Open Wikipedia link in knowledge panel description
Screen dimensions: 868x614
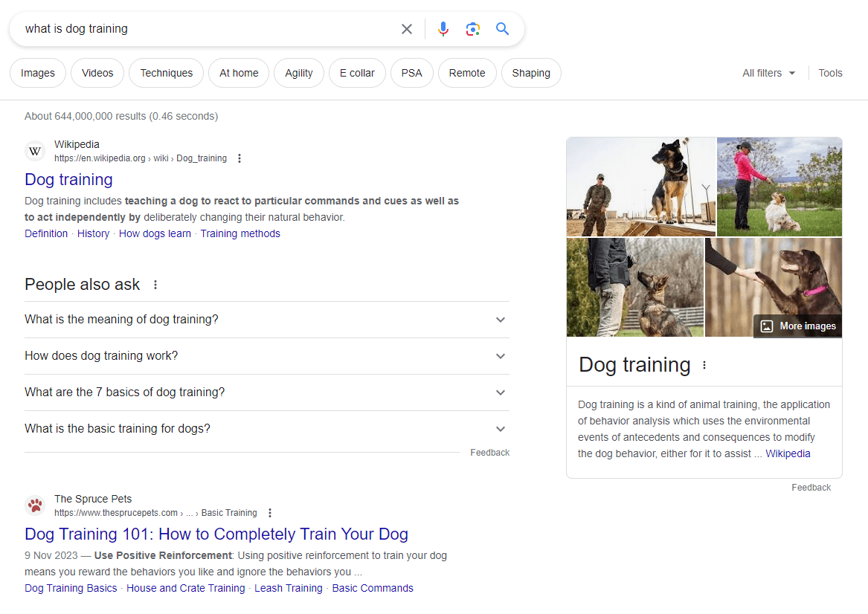pyautogui.click(x=788, y=454)
